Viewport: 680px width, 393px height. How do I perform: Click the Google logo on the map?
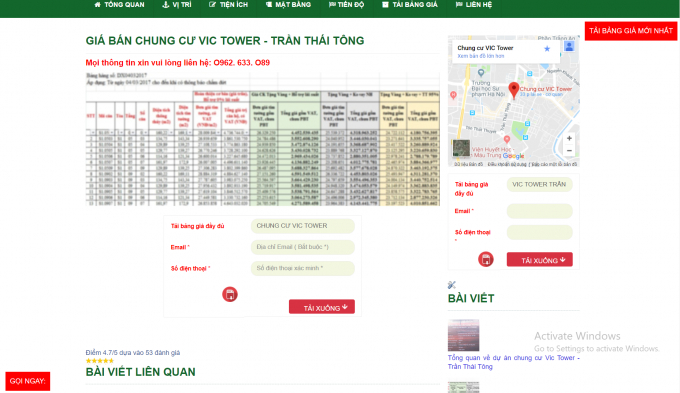coord(513,156)
